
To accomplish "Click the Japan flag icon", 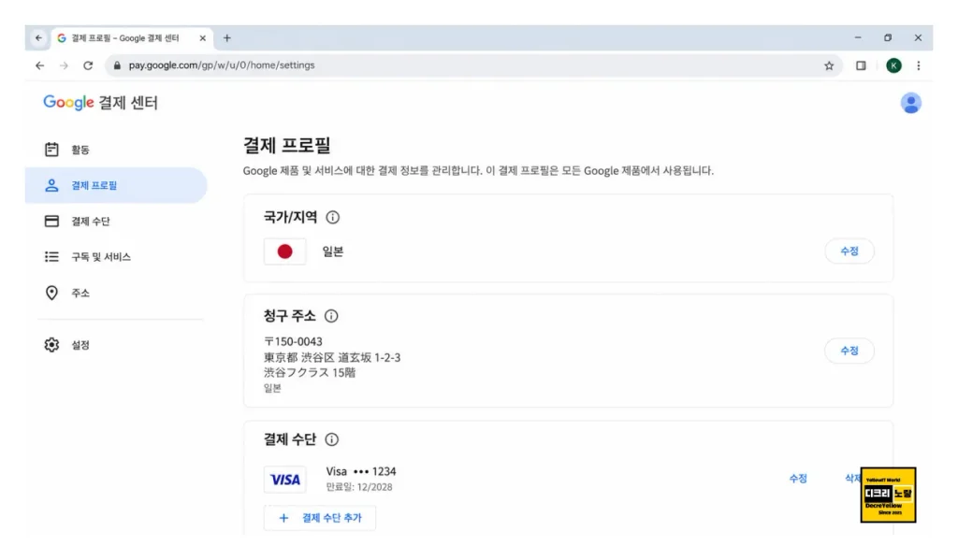I will [284, 251].
